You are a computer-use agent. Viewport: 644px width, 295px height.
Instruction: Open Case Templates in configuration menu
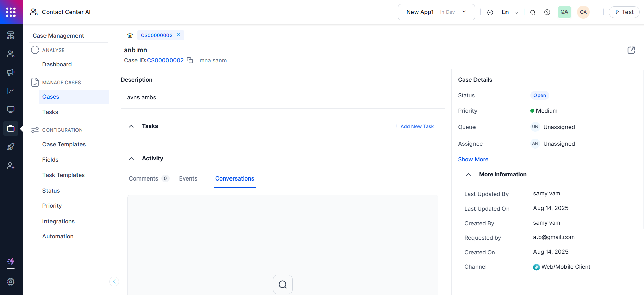pyautogui.click(x=64, y=144)
